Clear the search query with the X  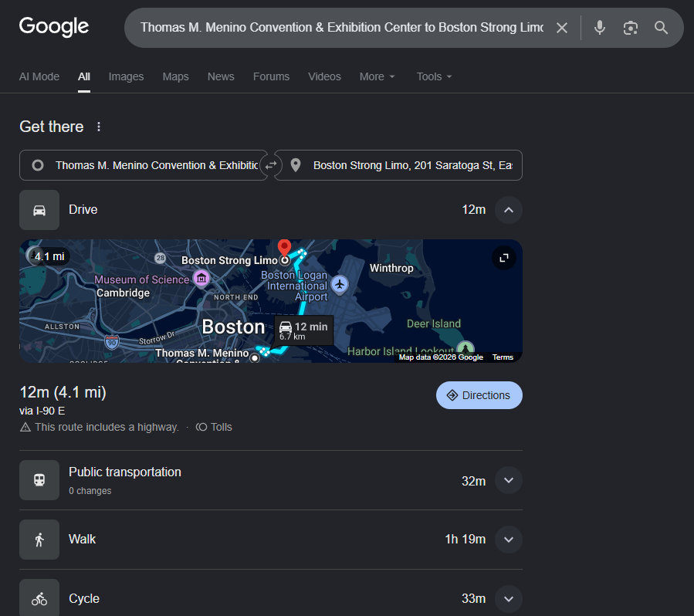coord(562,28)
